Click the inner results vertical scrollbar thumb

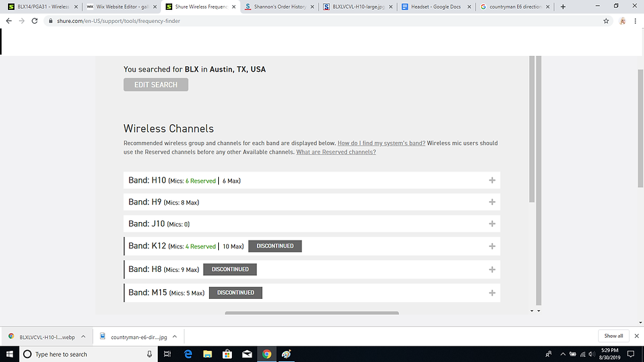532,129
